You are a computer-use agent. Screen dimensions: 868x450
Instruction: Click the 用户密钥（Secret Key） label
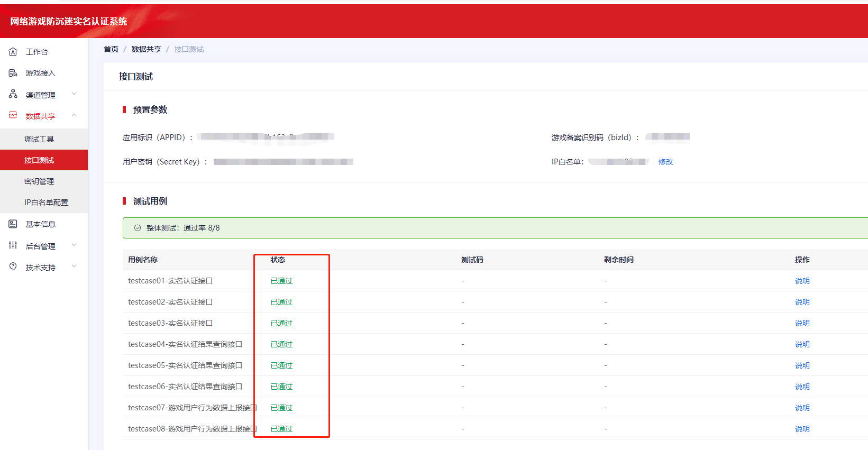point(165,162)
